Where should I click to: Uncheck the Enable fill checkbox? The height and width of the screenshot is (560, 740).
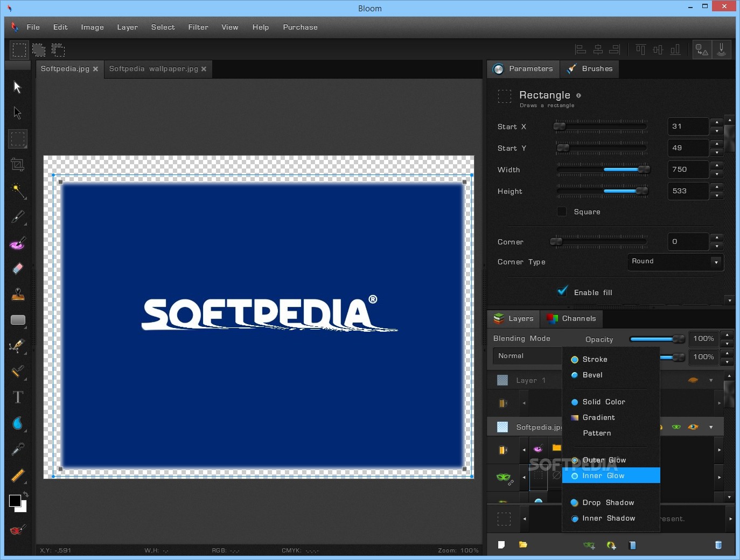coord(562,292)
